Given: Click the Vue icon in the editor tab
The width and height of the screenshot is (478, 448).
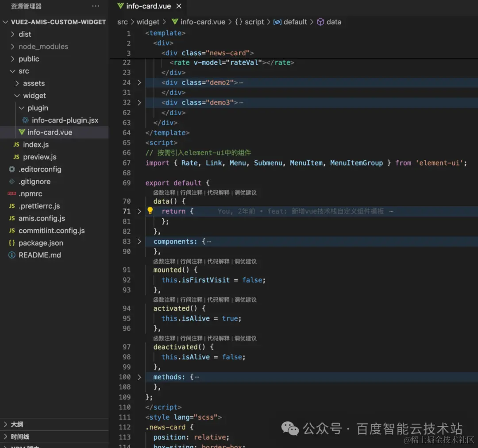Looking at the screenshot, I should tap(120, 6).
